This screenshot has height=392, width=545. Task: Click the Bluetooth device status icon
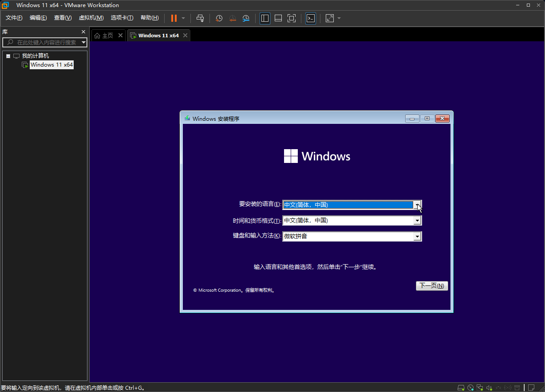tap(508, 388)
